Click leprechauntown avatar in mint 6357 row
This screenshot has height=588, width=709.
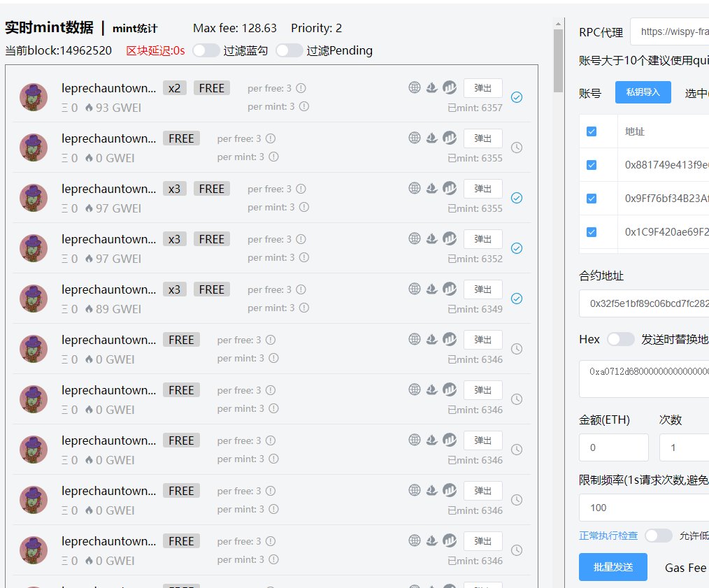tap(34, 97)
